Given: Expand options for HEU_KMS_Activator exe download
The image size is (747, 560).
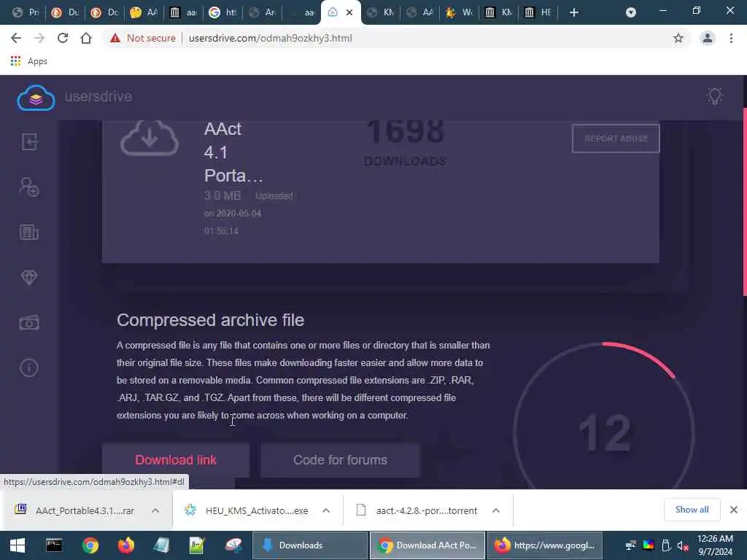Looking at the screenshot, I should tap(326, 510).
